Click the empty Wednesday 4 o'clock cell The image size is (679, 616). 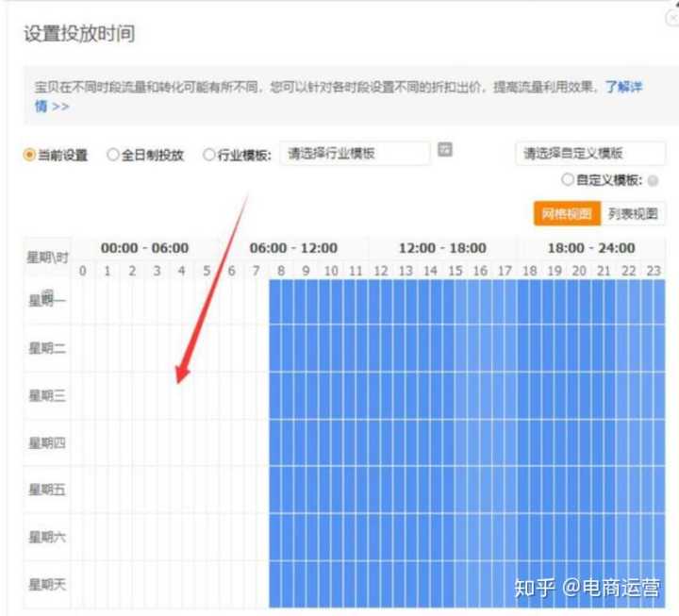pos(182,396)
